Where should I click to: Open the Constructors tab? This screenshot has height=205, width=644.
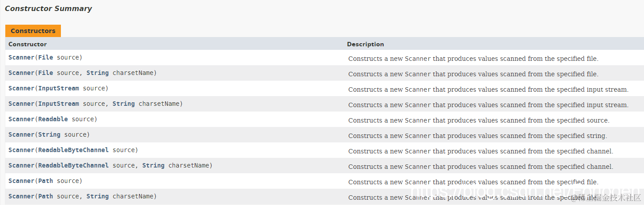pos(33,31)
